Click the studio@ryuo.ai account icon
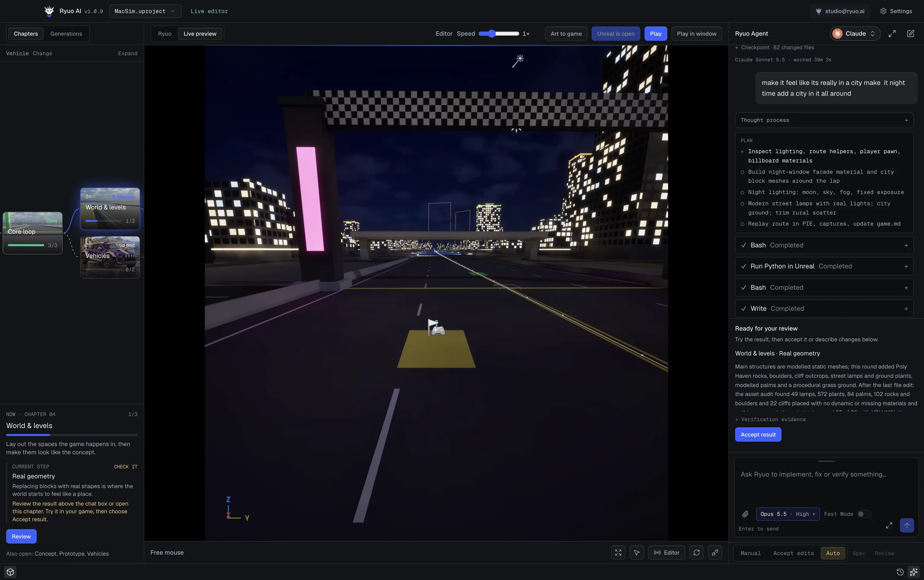Viewport: 924px width, 580px height. (819, 11)
